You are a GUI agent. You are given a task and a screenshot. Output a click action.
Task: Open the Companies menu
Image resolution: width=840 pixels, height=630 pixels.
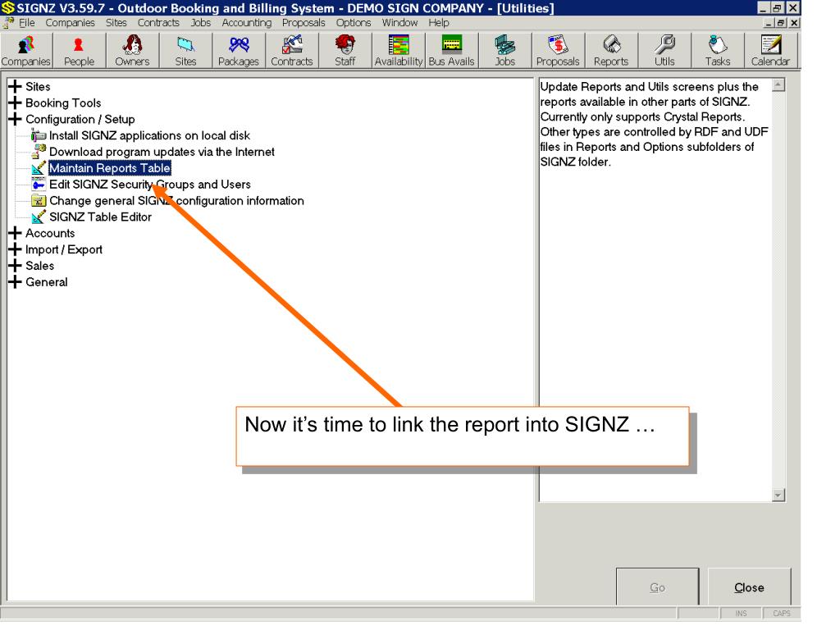point(71,22)
